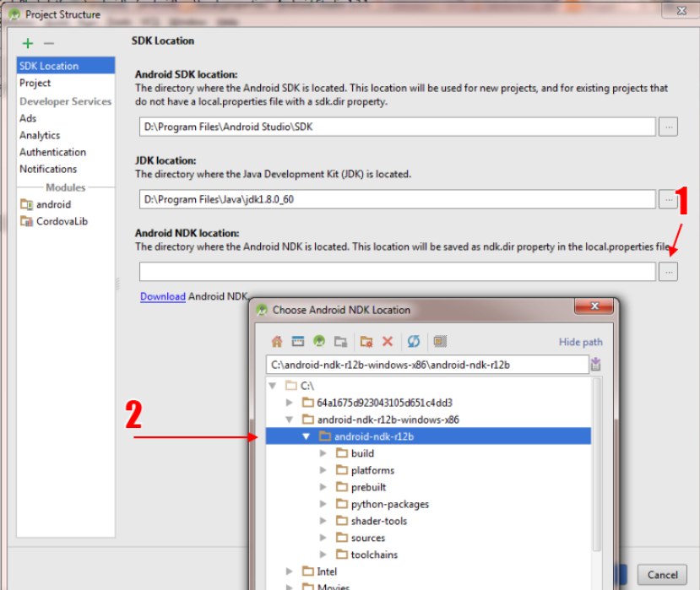Go to home directory in NDK chooser
Image resolution: width=700 pixels, height=590 pixels.
click(277, 341)
